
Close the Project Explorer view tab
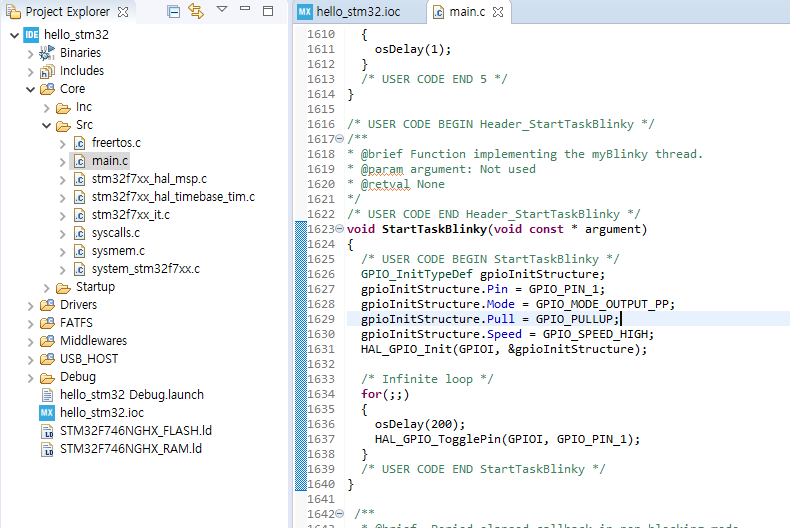[x=123, y=12]
